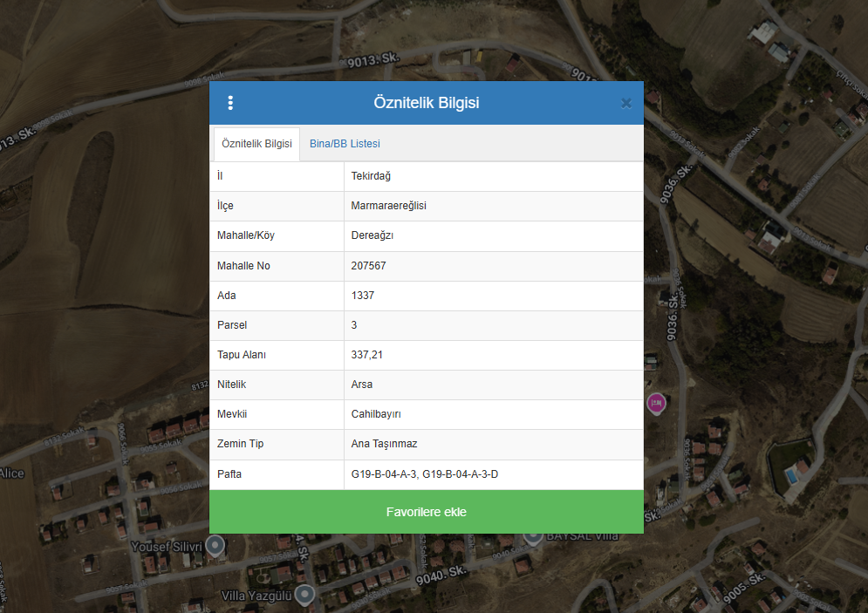Open the three-dot options menu

(x=230, y=103)
